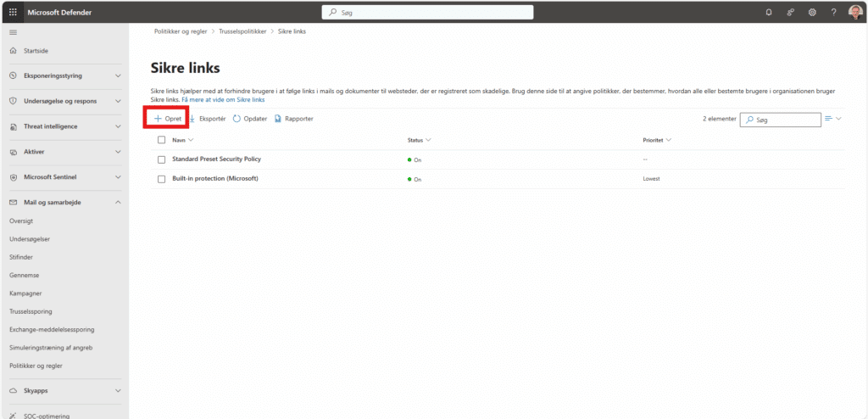Open Undersøgelser in sidebar
The width and height of the screenshot is (868, 419).
(30, 239)
